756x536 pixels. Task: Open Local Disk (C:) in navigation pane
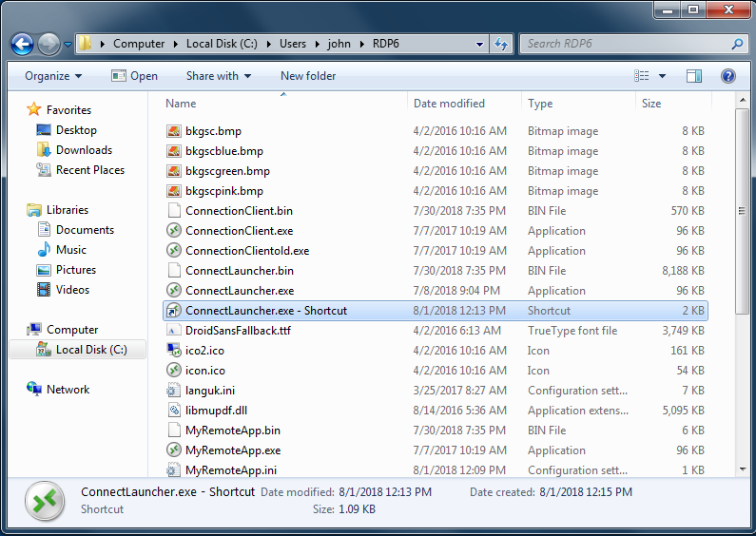pyautogui.click(x=90, y=350)
